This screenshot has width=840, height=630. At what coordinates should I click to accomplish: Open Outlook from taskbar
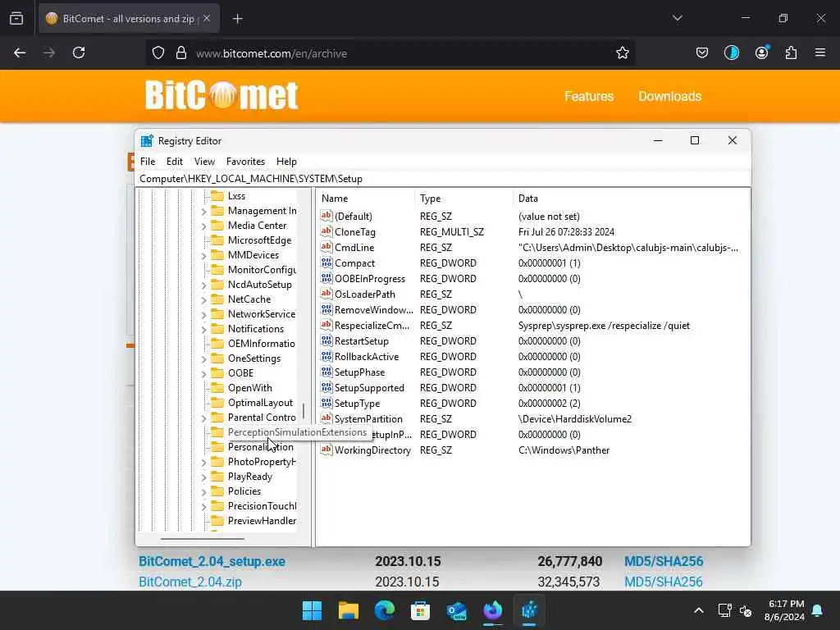tap(456, 610)
